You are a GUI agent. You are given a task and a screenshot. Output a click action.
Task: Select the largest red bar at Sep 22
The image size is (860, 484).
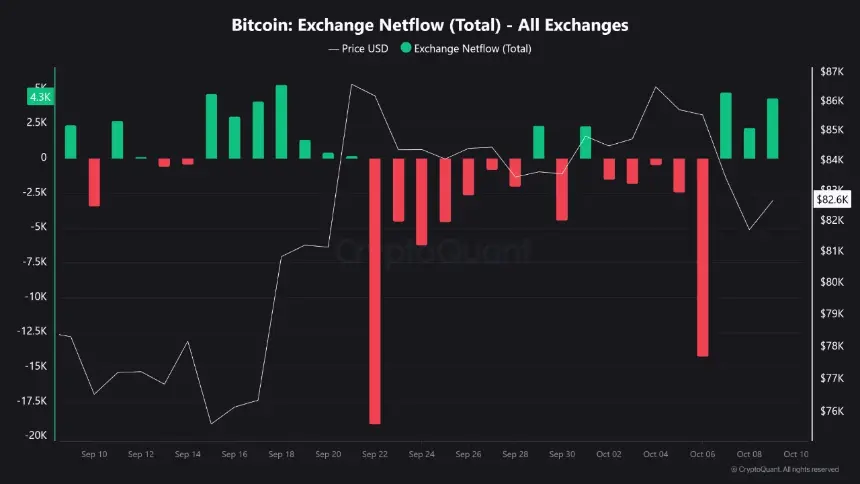pyautogui.click(x=375, y=291)
